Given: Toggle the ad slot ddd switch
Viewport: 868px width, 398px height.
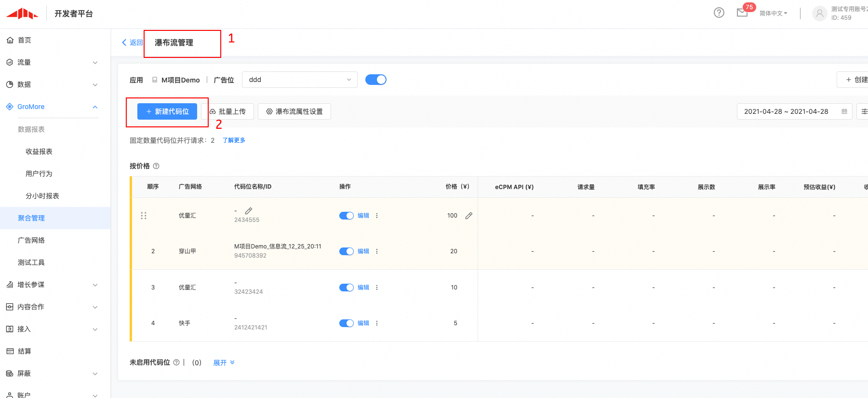Looking at the screenshot, I should [376, 80].
